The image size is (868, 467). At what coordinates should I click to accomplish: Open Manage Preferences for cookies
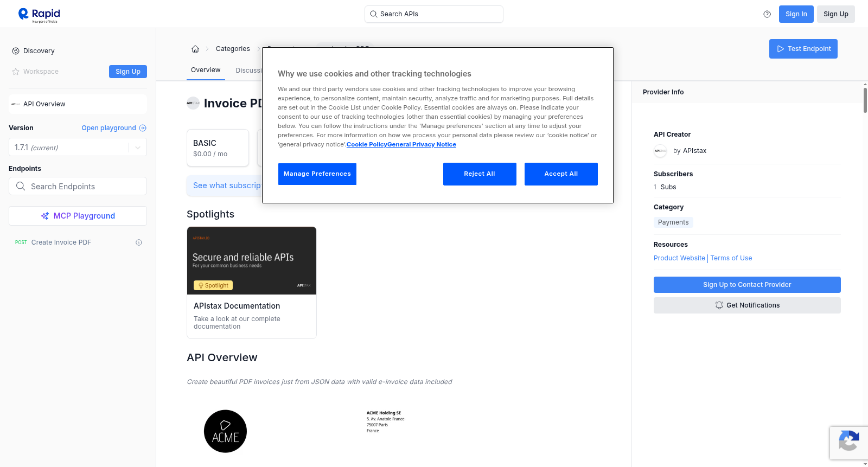click(317, 174)
